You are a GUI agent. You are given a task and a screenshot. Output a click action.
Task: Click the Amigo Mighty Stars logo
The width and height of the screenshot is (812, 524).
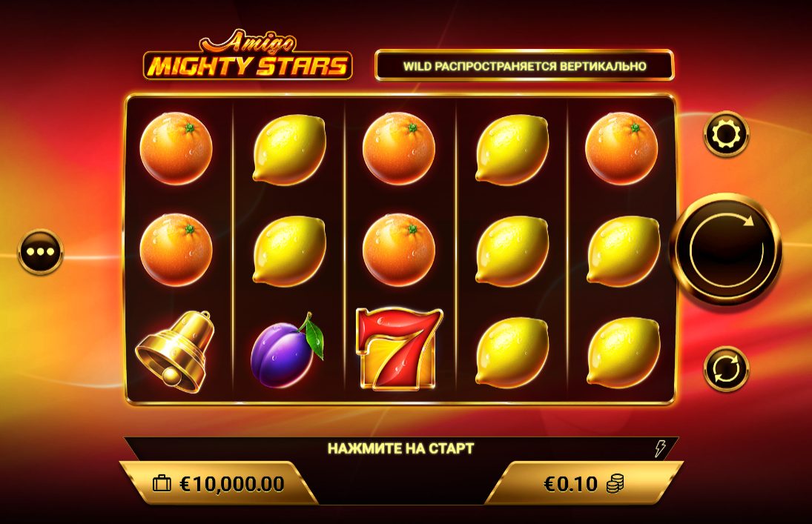(248, 54)
